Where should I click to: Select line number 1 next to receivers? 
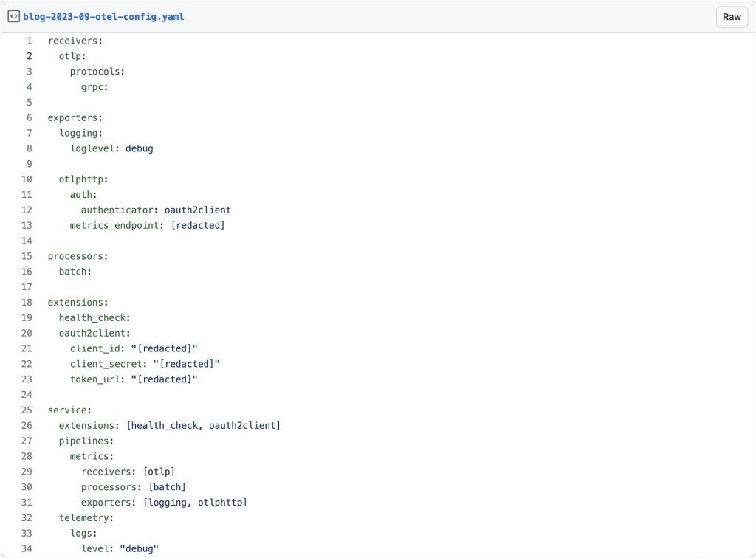(29, 41)
